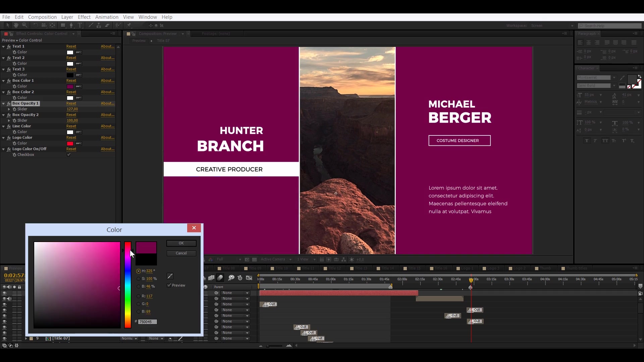
Task: Expand Text 1 layer properties
Action: click(x=4, y=46)
